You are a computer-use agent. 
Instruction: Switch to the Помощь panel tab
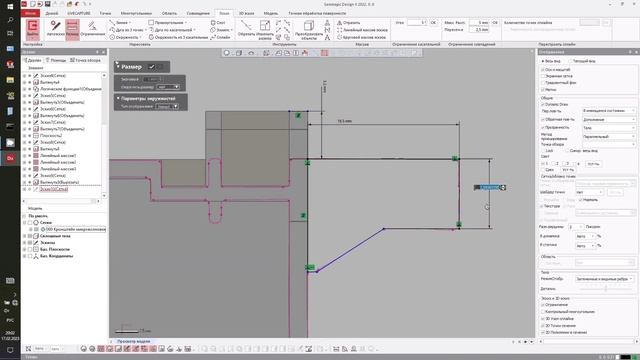[56, 60]
